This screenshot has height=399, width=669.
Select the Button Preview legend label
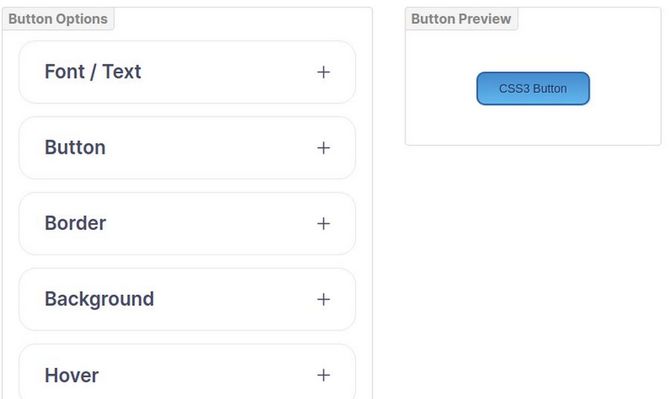[x=461, y=19]
